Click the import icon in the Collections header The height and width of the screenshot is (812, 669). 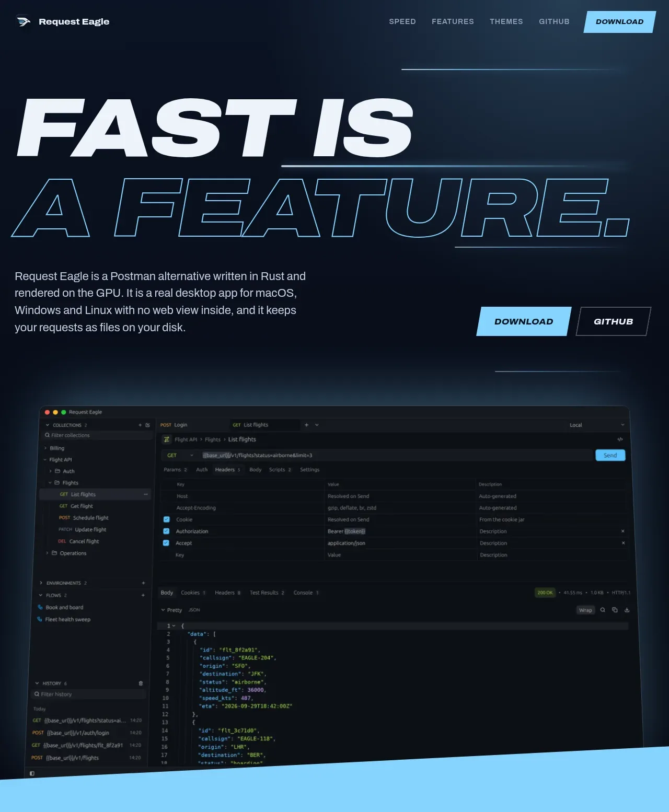(147, 425)
